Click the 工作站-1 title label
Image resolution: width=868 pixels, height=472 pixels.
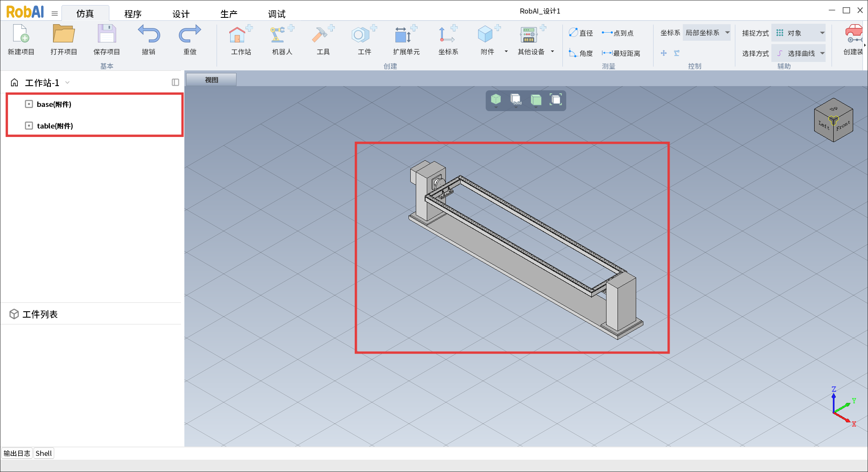[x=42, y=83]
